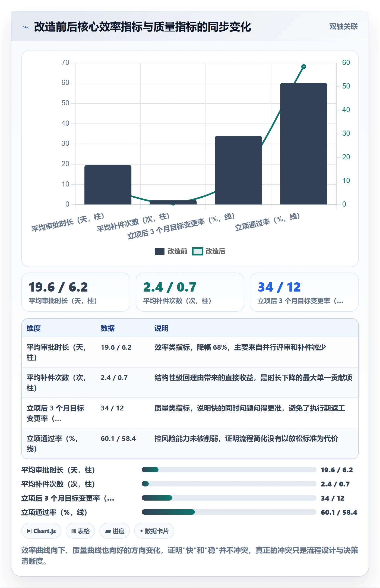Click the 数据 column header

coord(108,328)
